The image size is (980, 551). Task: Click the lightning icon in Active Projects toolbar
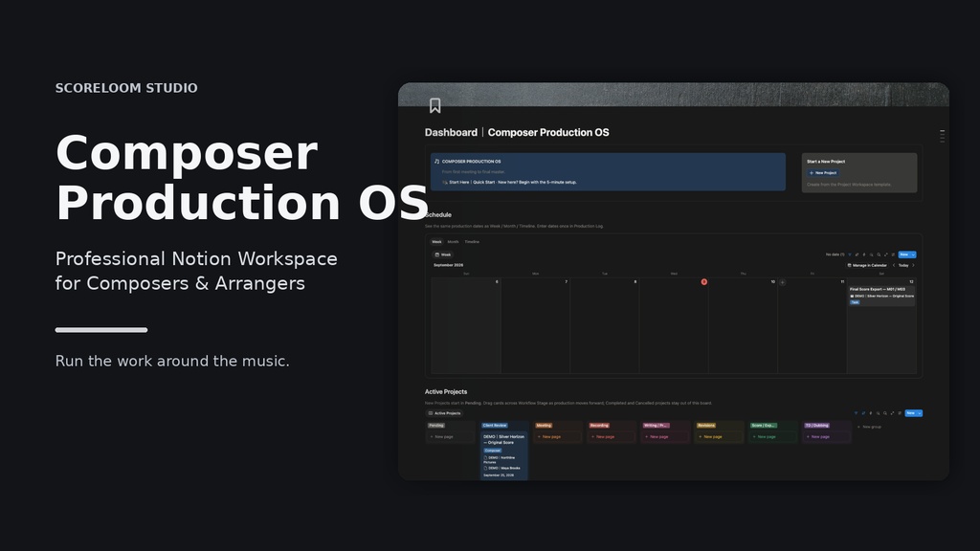point(871,413)
